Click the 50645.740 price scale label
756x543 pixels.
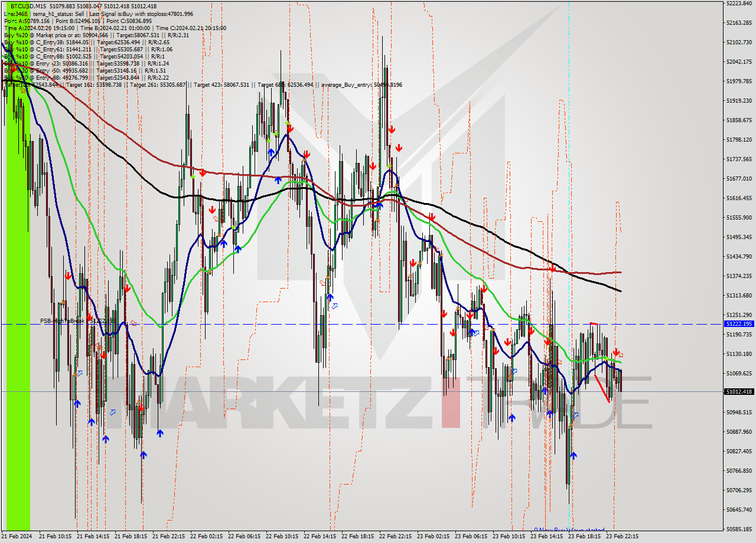[x=739, y=509]
